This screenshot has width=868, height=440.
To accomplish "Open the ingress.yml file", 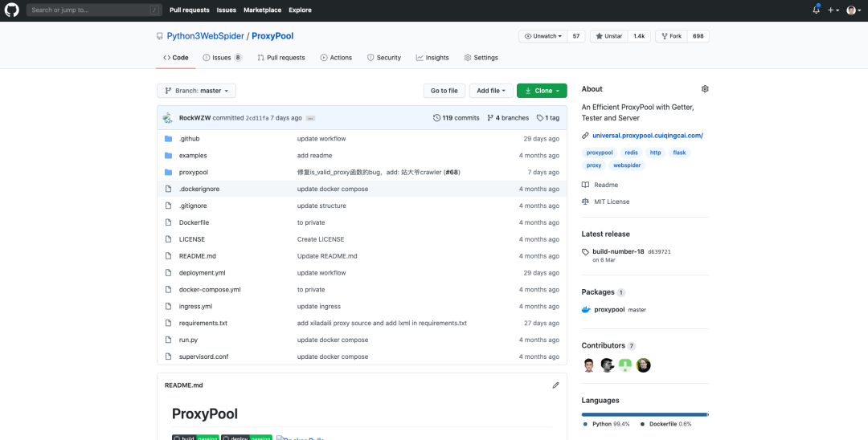I will (196, 306).
